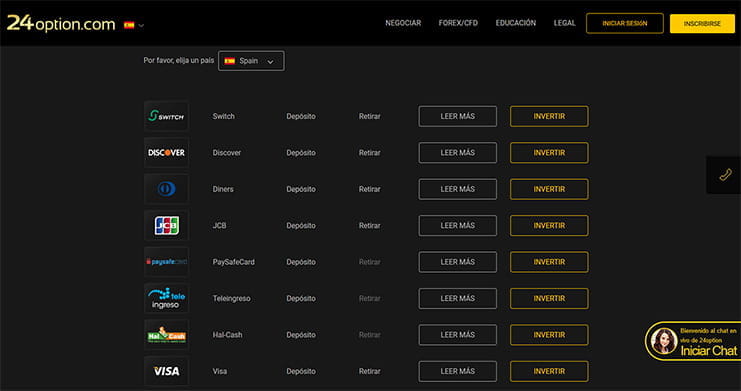The height and width of the screenshot is (391, 741).
Task: Click the chat agent avatar
Action: [x=664, y=341]
